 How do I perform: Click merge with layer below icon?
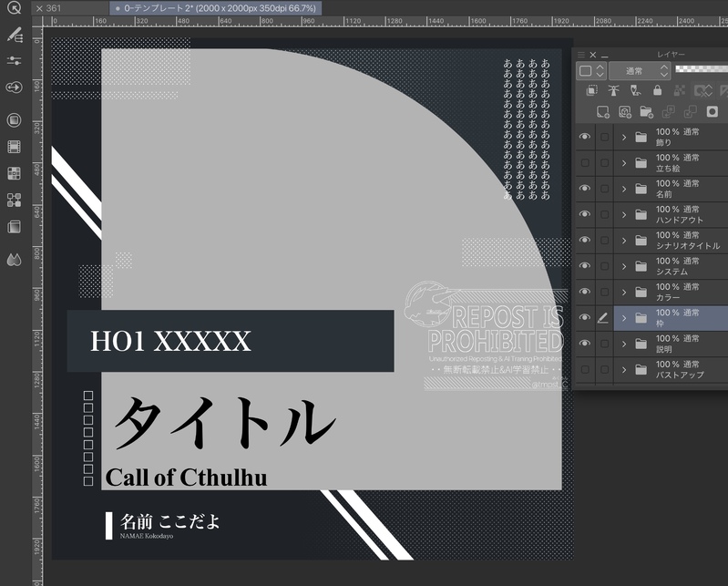[690, 112]
